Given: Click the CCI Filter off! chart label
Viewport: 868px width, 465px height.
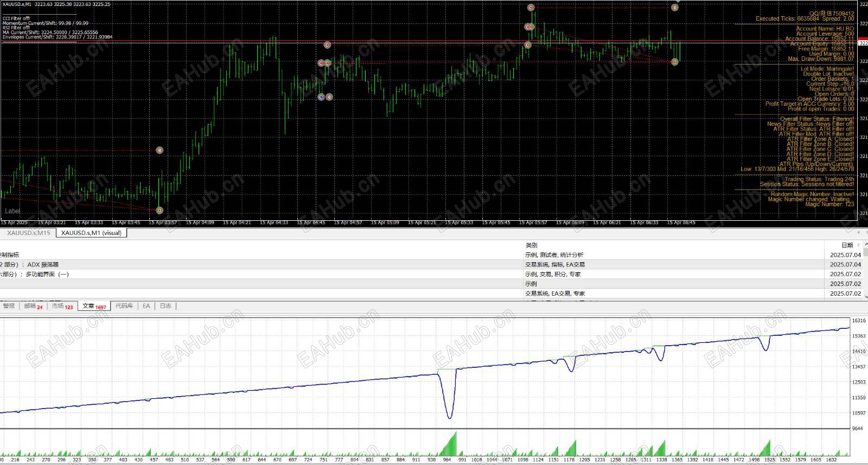Looking at the screenshot, I should [16, 18].
